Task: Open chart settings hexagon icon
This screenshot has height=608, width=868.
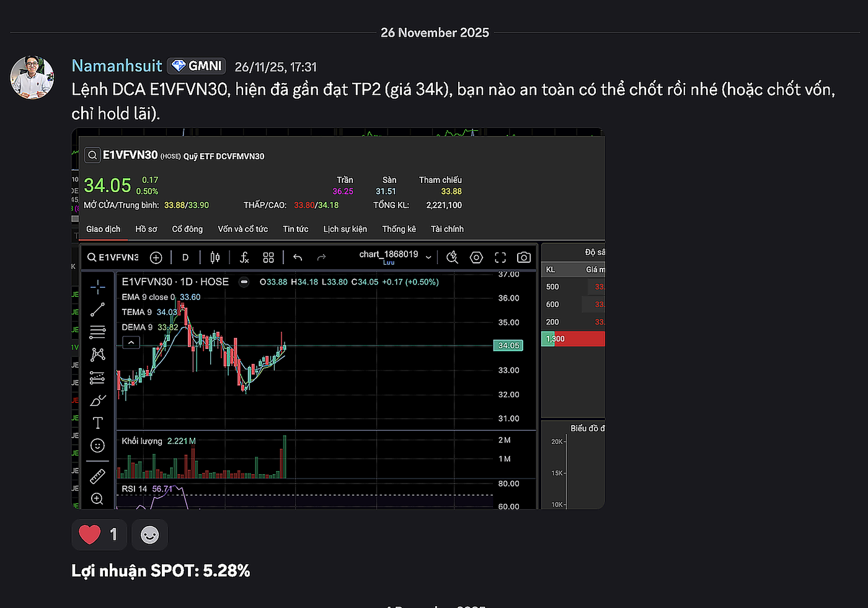Action: [x=476, y=257]
